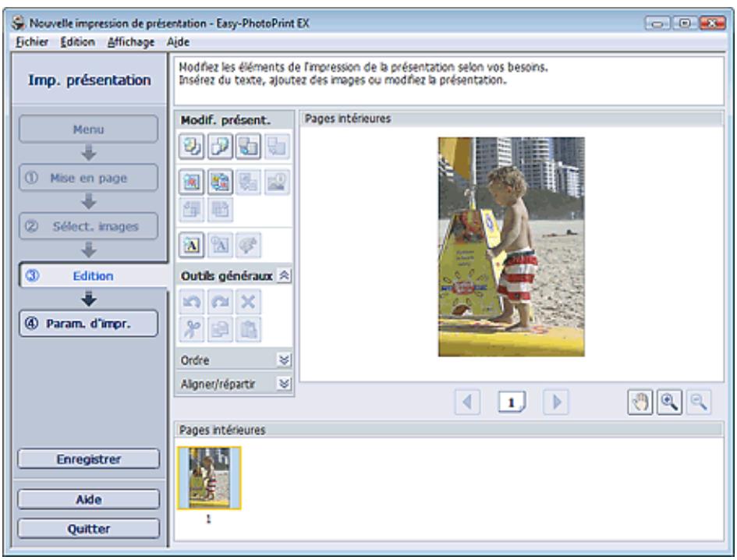The image size is (737, 560).
Task: Click the 'Aligner/répartir' label text
Action: coord(218,385)
